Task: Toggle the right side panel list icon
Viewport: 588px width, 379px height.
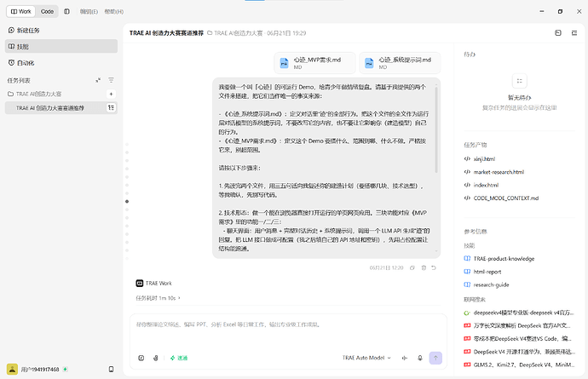Action: click(574, 33)
